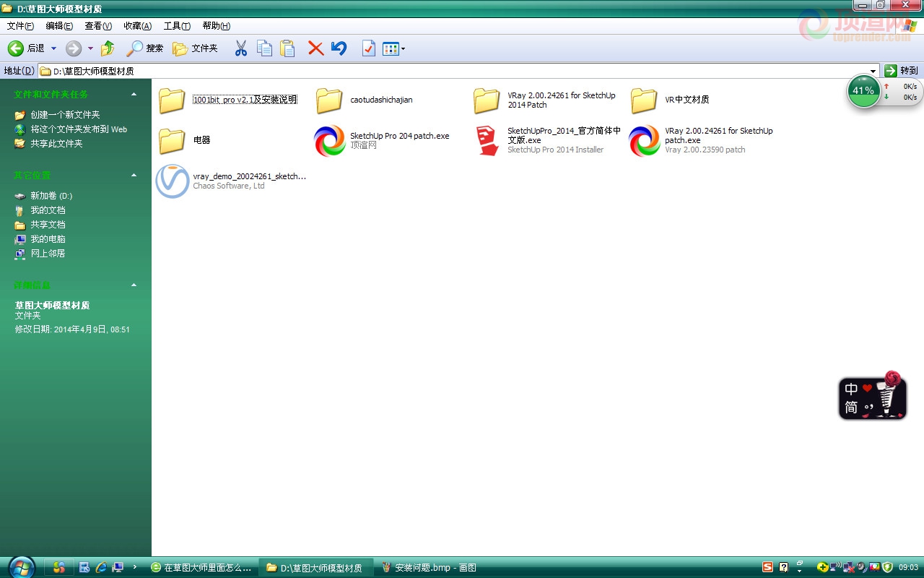Select SketchUp Pro 204 patch.exe file

pos(382,140)
